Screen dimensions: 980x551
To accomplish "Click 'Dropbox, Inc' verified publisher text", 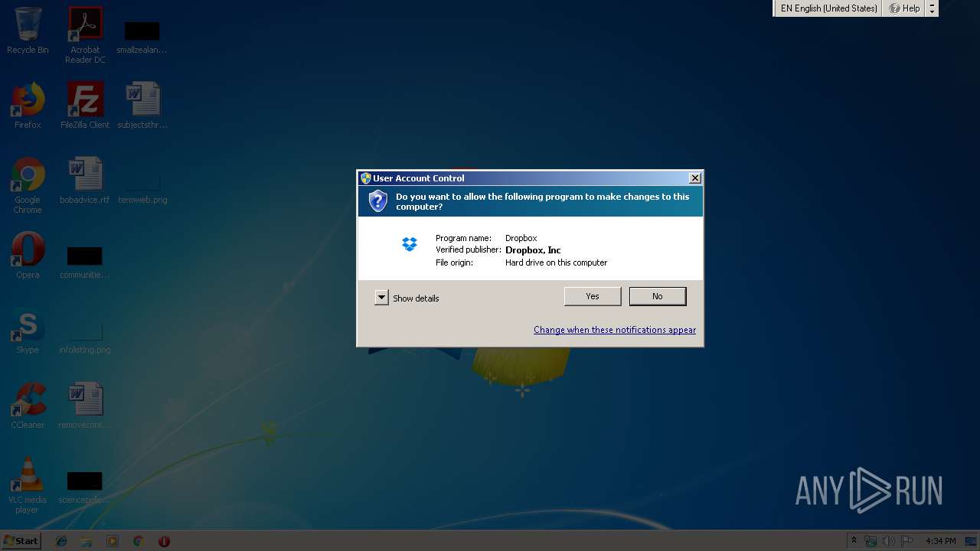I will (x=533, y=250).
